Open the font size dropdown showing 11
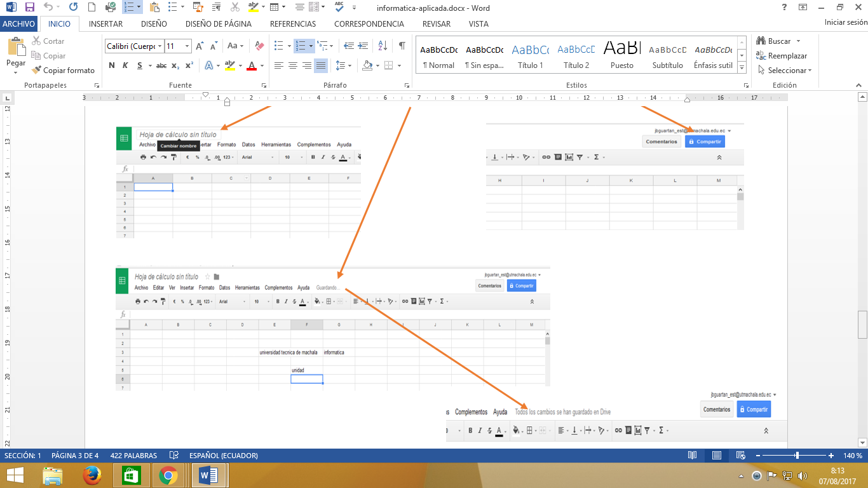Screen dimensions: 868x488 (x=187, y=46)
